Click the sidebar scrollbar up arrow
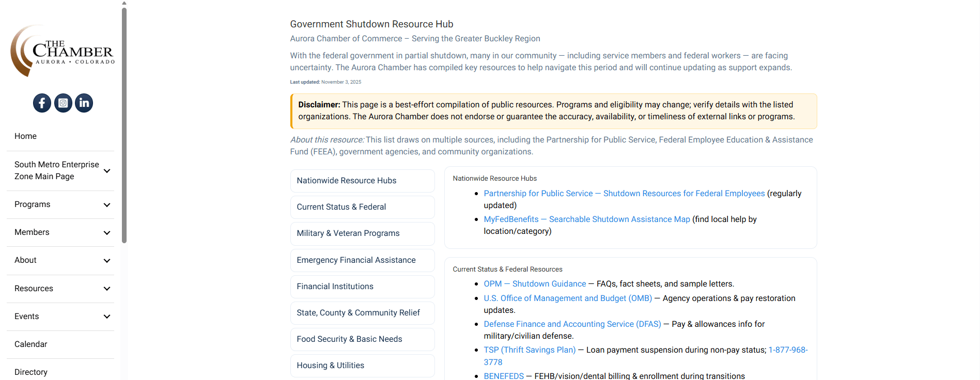Viewport: 980px width, 380px height. click(x=124, y=3)
